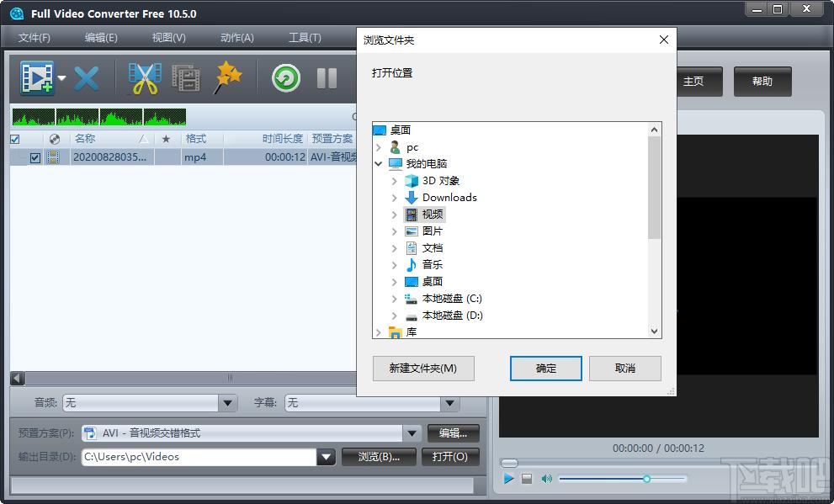834x504 pixels.
Task: Expand the 视频 folder node
Action: [x=394, y=215]
